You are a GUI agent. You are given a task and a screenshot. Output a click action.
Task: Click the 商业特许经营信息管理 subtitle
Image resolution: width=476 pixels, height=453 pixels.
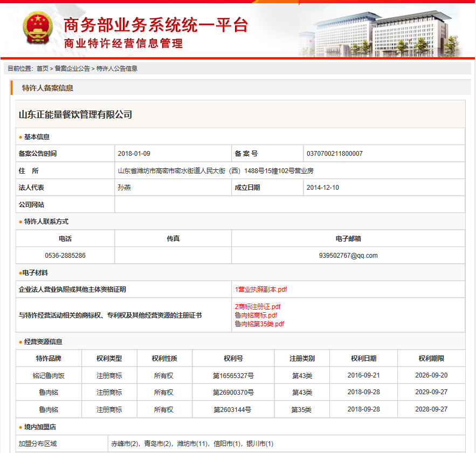click(x=123, y=44)
